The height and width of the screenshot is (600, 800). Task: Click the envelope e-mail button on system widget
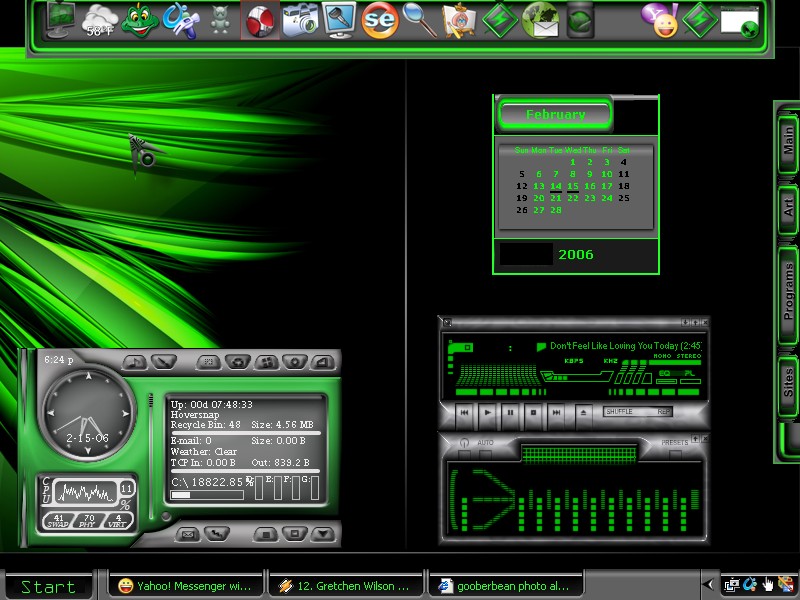(x=187, y=534)
